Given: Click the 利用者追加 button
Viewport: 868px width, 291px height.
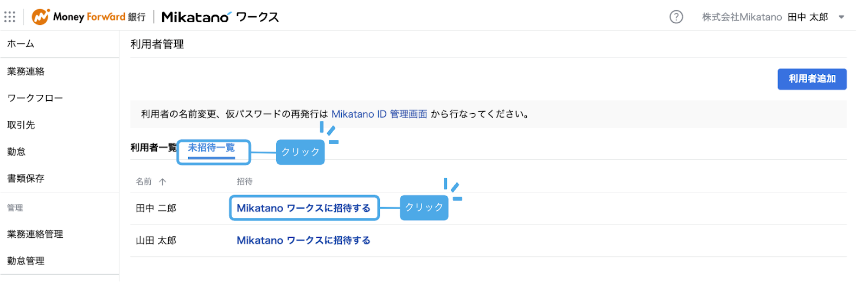Looking at the screenshot, I should 812,79.
